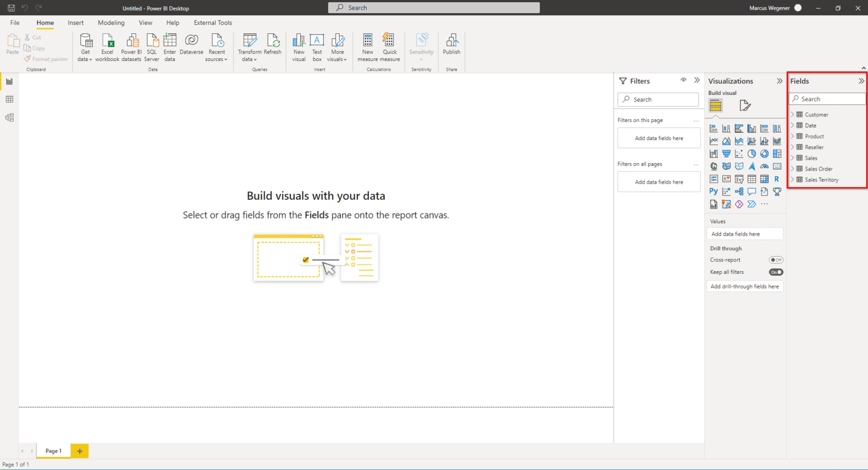Select the pie chart visualization

tap(752, 153)
